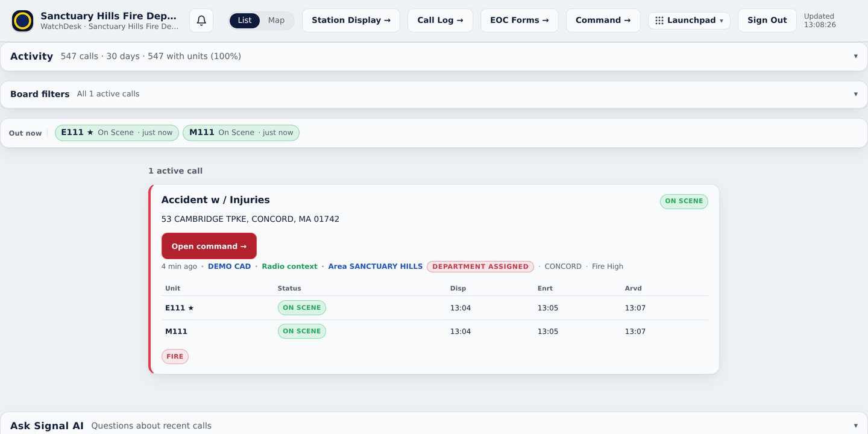The height and width of the screenshot is (434, 868).
Task: Switch to List view
Action: pyautogui.click(x=245, y=20)
